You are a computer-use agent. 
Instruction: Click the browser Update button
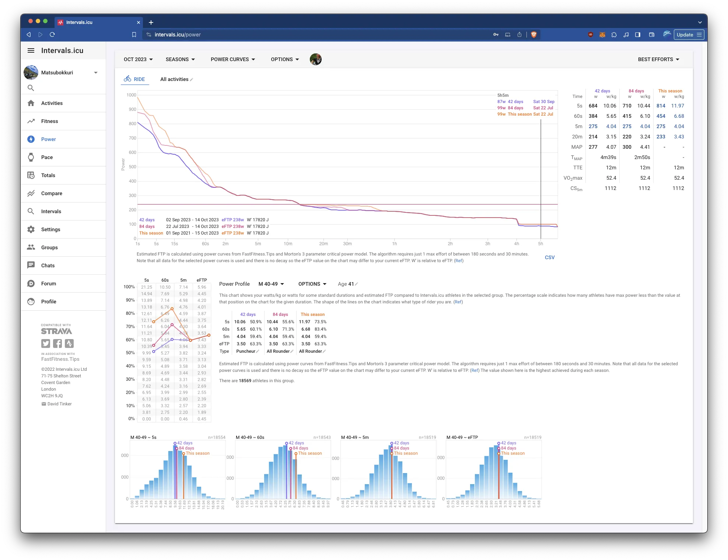pos(685,35)
